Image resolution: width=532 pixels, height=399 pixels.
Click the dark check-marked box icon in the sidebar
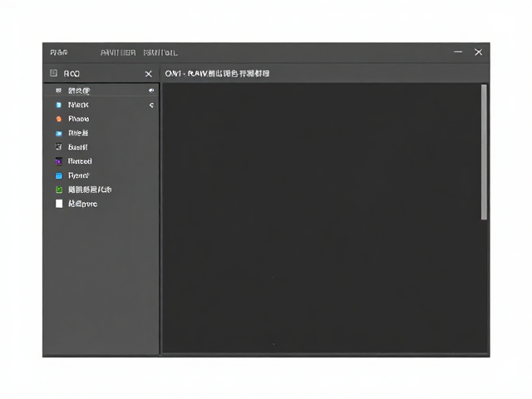59,146
